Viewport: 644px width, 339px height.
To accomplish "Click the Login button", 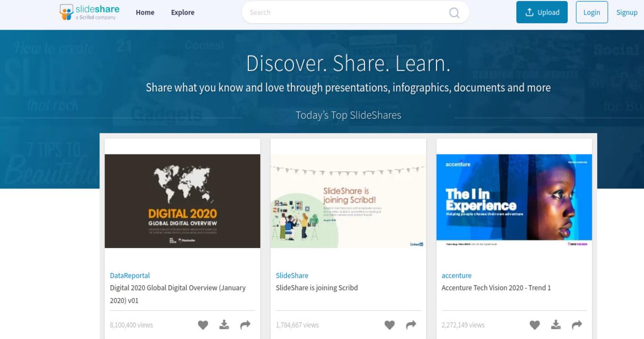I will (592, 12).
